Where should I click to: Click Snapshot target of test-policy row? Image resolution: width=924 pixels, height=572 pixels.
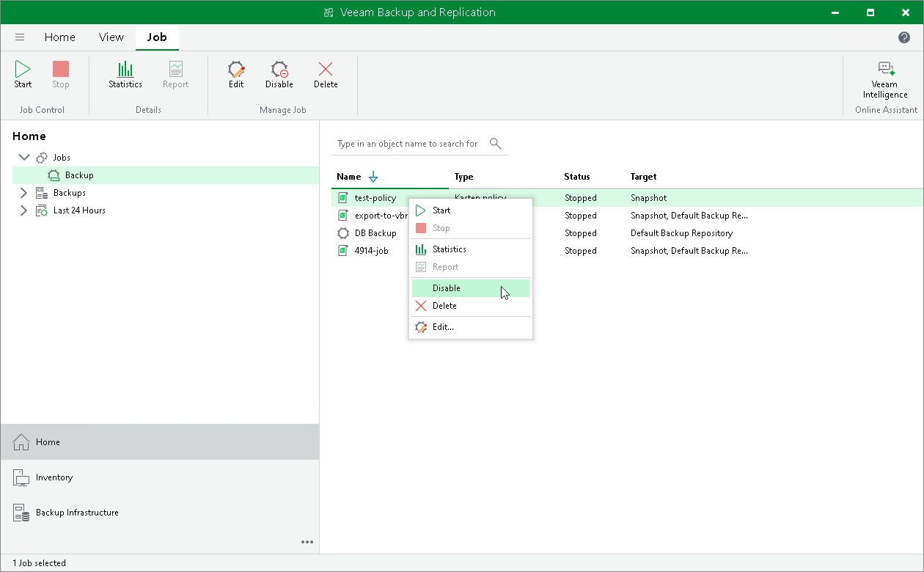(649, 198)
